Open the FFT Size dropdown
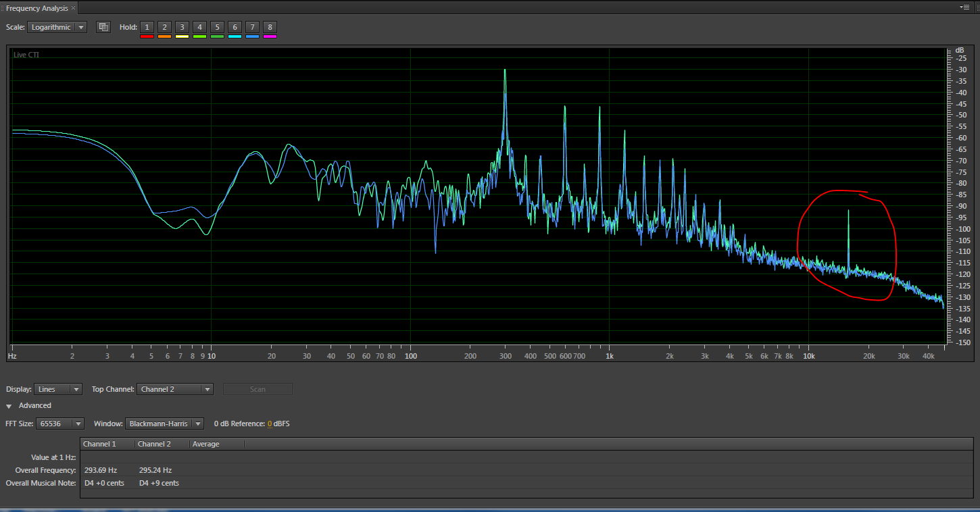980x512 pixels. click(x=61, y=424)
